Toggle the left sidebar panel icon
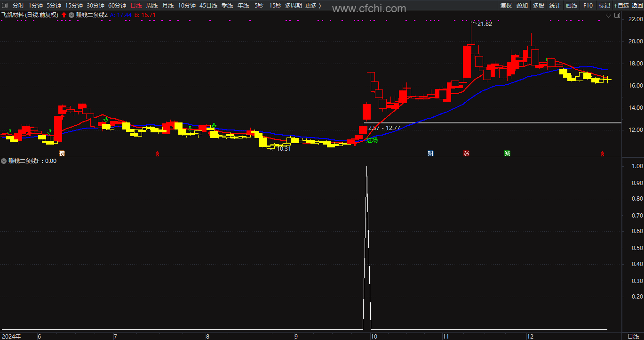Image resolution: width=644 pixels, height=340 pixels. click(4, 6)
